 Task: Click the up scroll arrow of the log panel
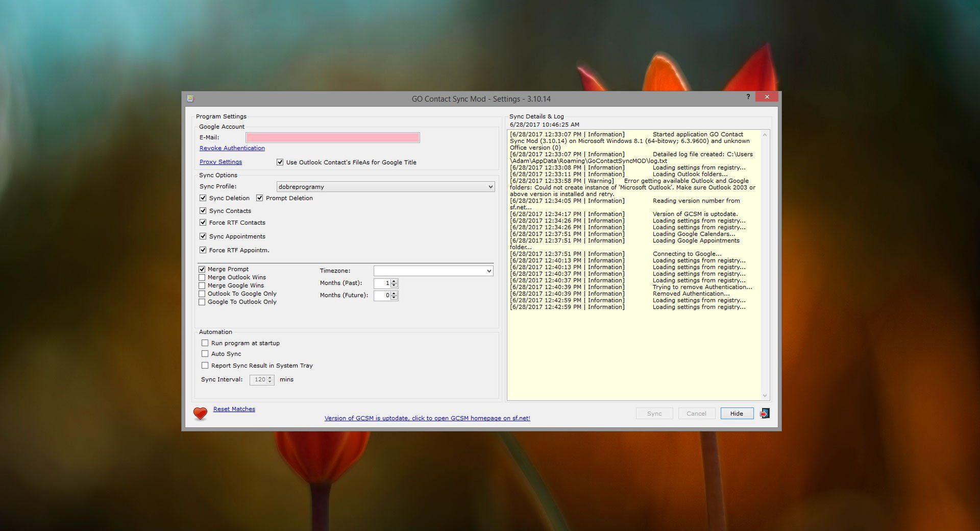[x=765, y=134]
